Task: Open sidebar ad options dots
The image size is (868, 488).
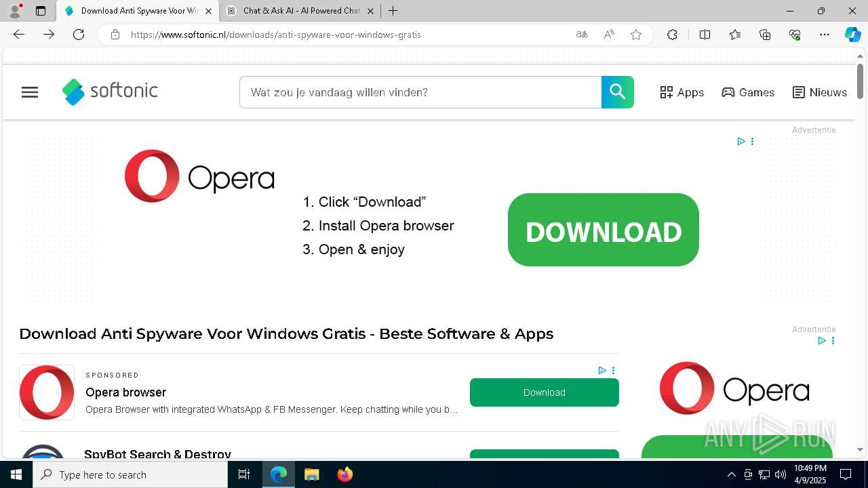Action: point(833,340)
